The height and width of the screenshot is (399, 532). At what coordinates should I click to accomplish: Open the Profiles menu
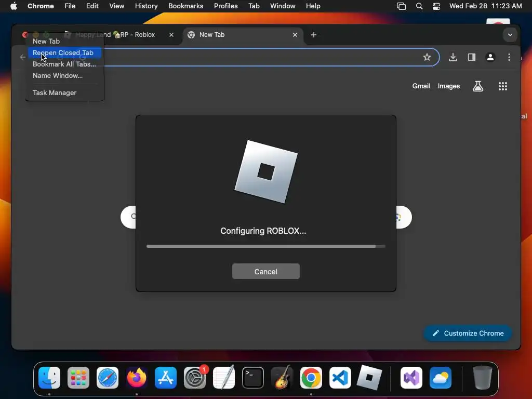point(225,6)
